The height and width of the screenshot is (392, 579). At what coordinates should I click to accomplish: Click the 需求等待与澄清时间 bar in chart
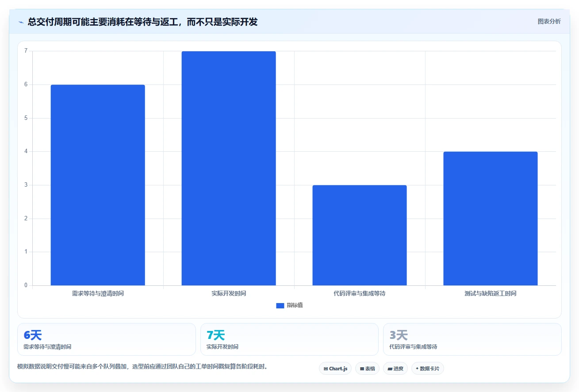click(98, 185)
